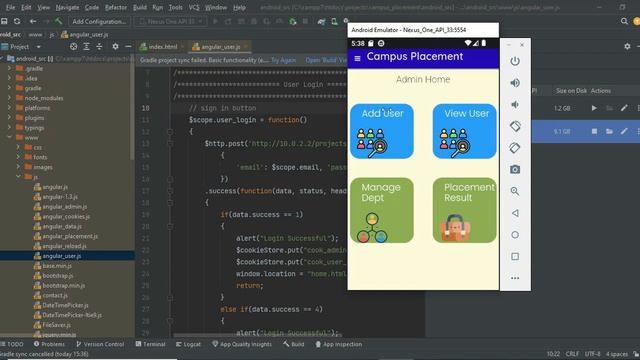Click the Back navigation arrow in toolbar

click(x=33, y=21)
